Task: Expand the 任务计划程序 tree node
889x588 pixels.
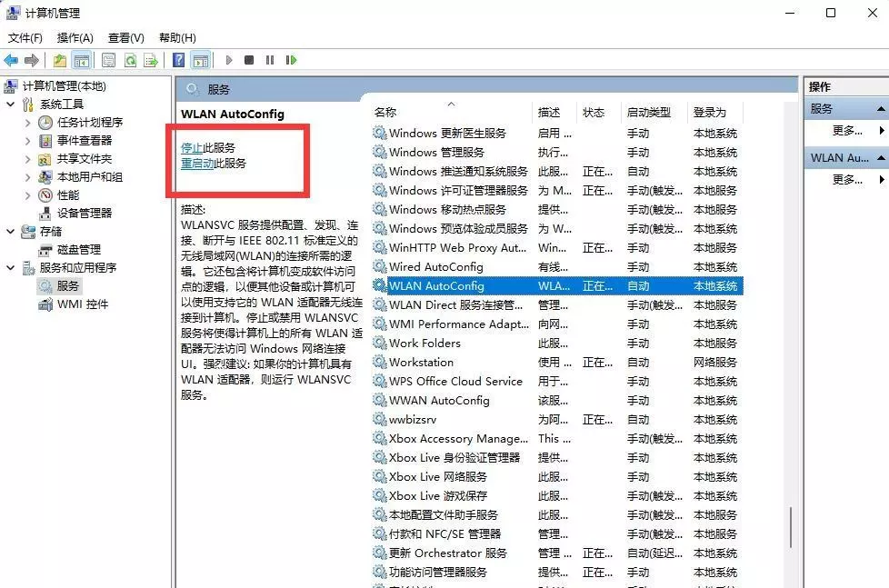Action: pos(27,123)
